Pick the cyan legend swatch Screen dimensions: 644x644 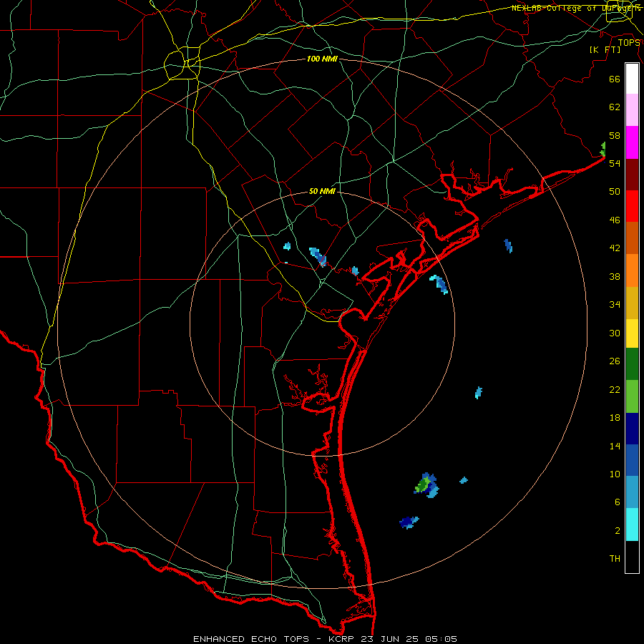pyautogui.click(x=632, y=525)
